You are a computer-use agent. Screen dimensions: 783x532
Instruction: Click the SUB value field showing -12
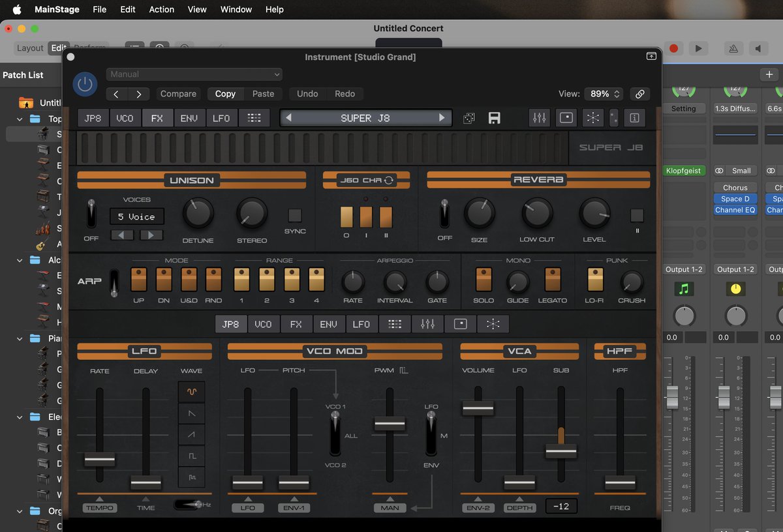click(561, 507)
